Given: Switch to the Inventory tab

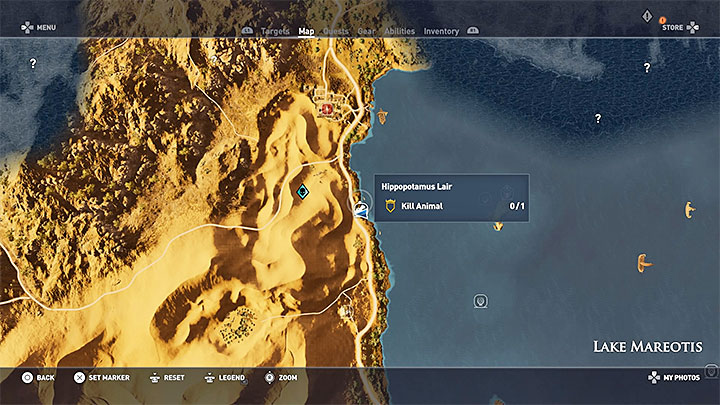Looking at the screenshot, I should coord(441,31).
